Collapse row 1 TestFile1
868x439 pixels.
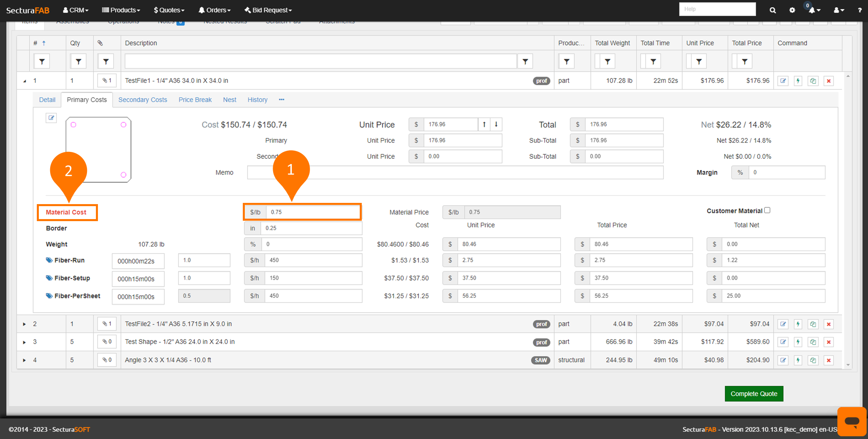point(24,81)
